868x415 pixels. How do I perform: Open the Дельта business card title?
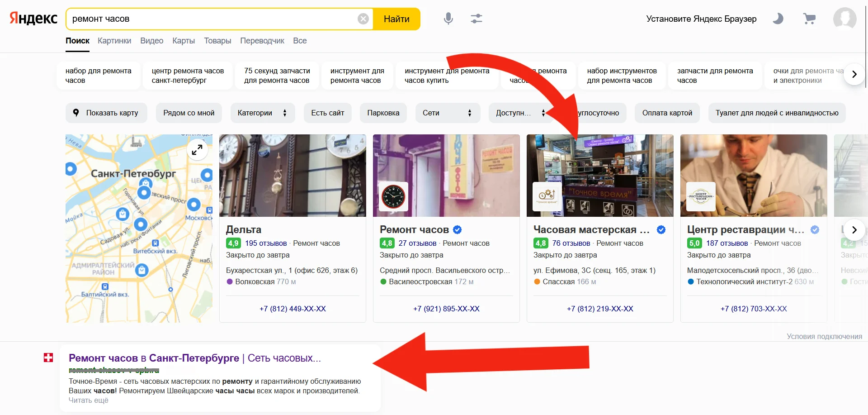pyautogui.click(x=244, y=229)
